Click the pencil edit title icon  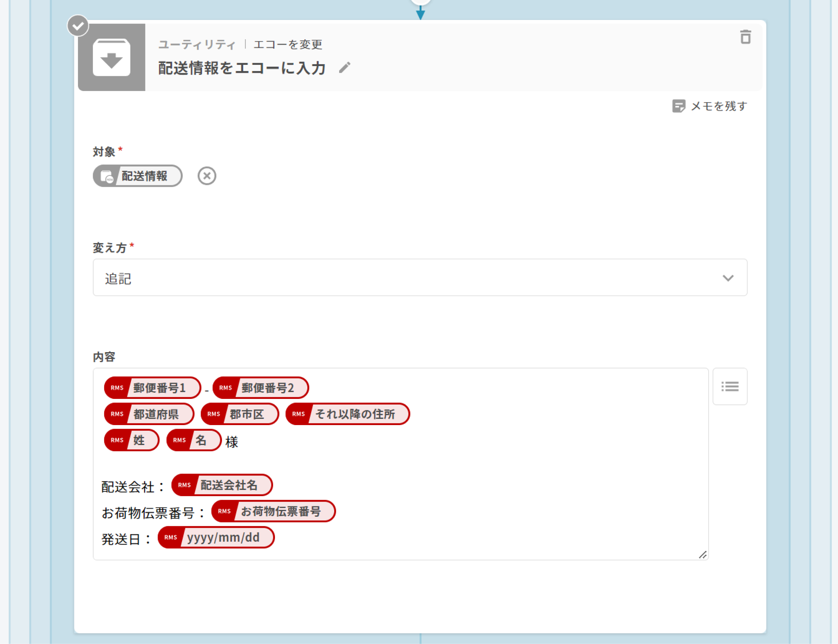[345, 68]
